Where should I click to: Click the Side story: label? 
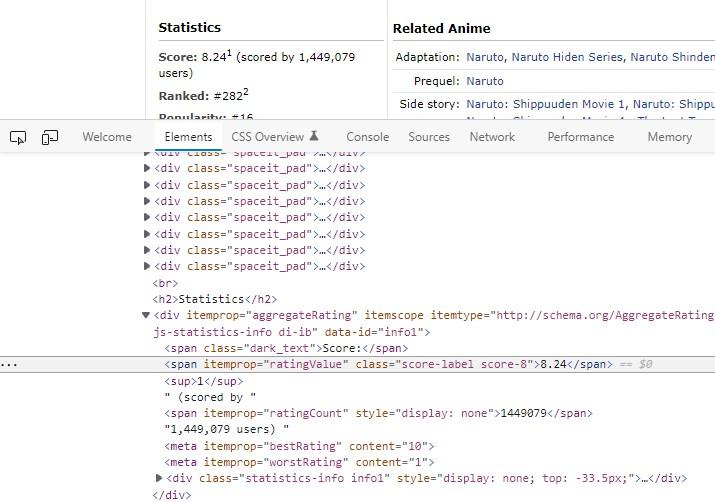430,104
